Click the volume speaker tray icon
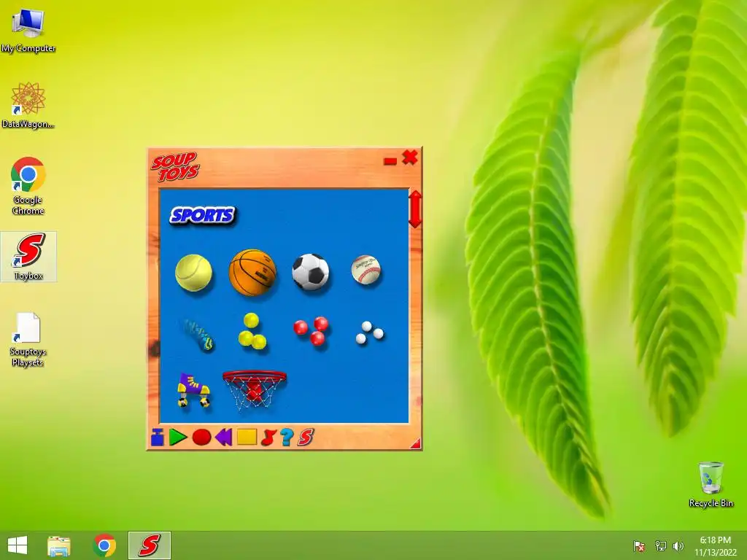The width and height of the screenshot is (747, 560). (678, 545)
